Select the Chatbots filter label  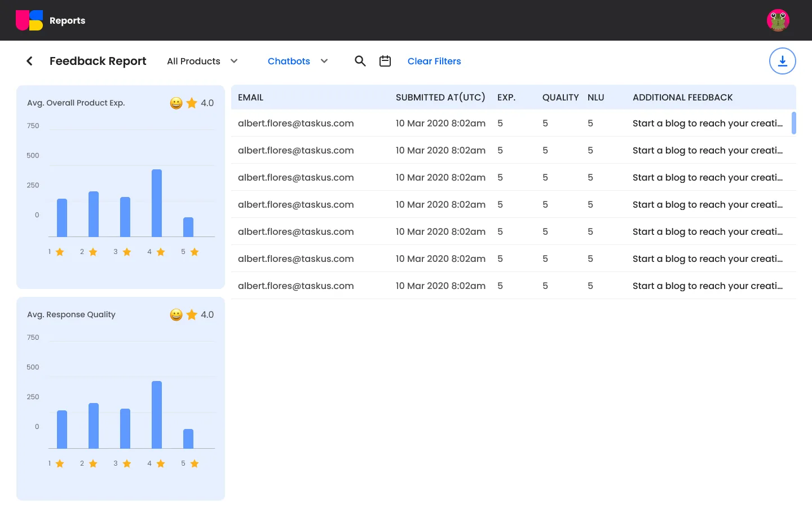click(x=289, y=61)
